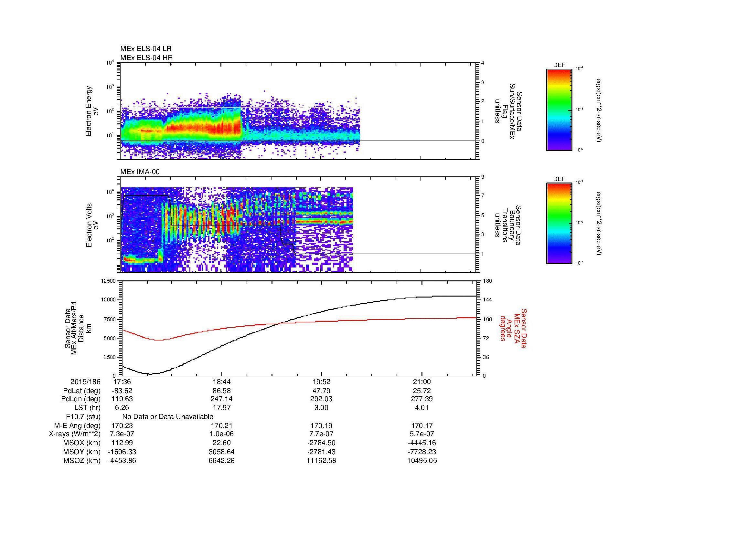Click PdLon value '292.03'
The width and height of the screenshot is (756, 534).
pyautogui.click(x=321, y=399)
